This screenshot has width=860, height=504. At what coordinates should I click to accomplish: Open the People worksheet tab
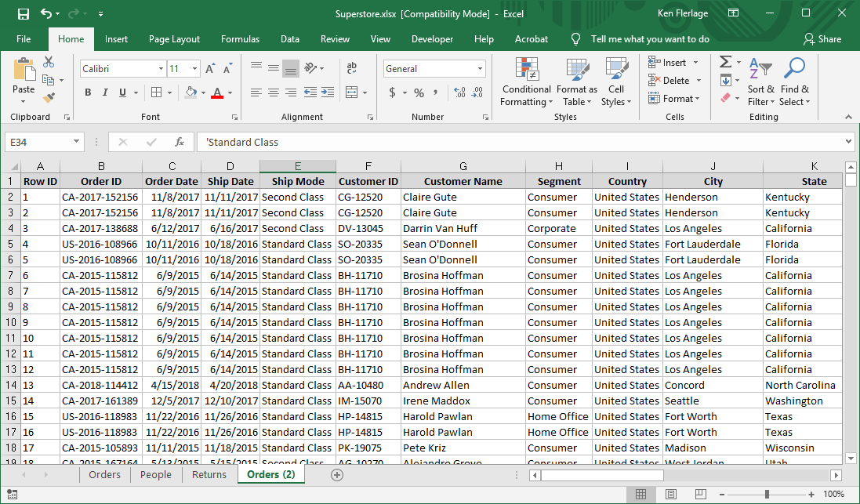click(x=155, y=475)
